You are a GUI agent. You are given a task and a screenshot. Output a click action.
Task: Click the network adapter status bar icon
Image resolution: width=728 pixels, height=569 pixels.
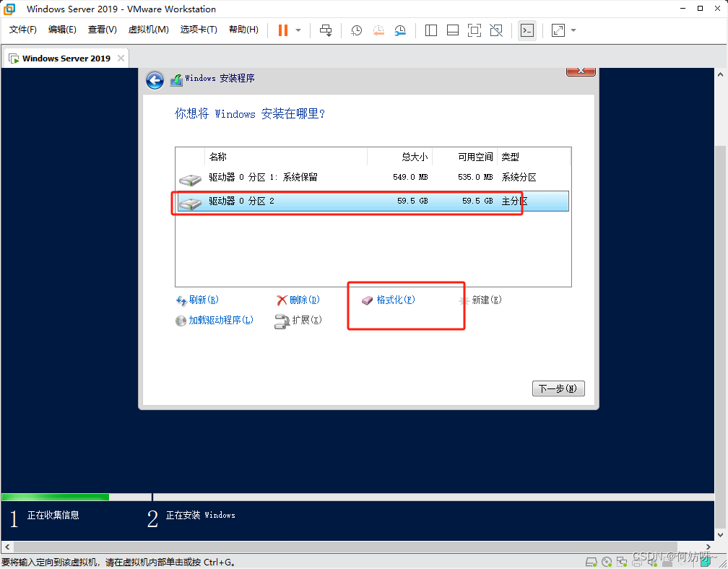pyautogui.click(x=622, y=562)
